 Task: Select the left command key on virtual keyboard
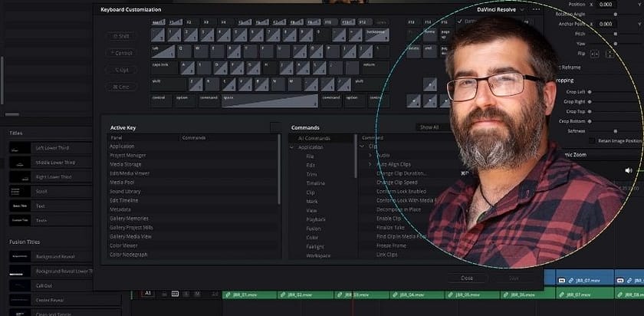coord(209,100)
